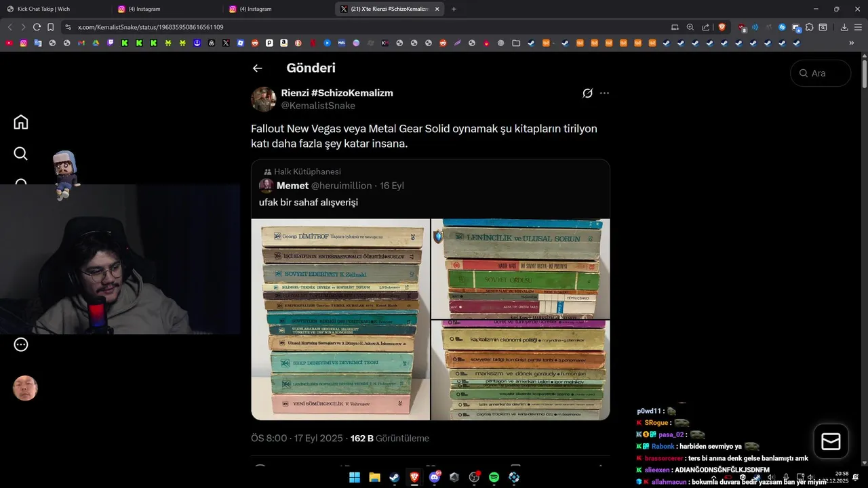Open the X bookmark in bookmarks bar
Viewport: 868px width, 488px height.
226,43
